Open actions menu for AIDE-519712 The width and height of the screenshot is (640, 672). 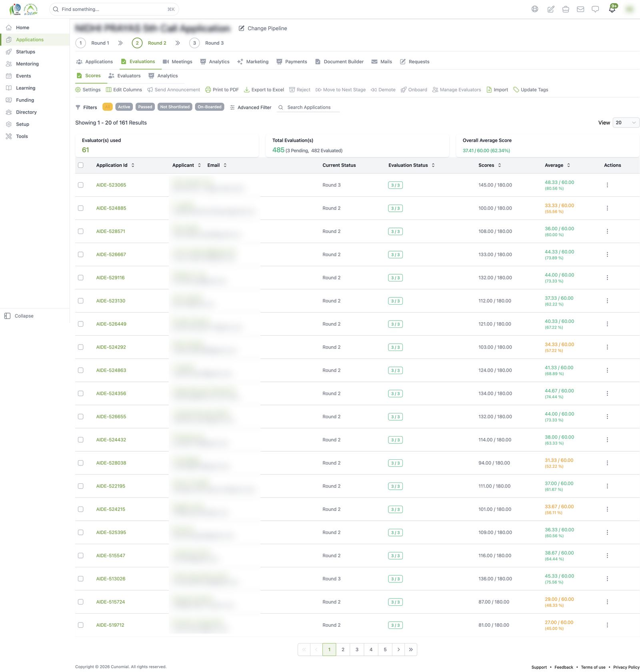[x=607, y=625]
